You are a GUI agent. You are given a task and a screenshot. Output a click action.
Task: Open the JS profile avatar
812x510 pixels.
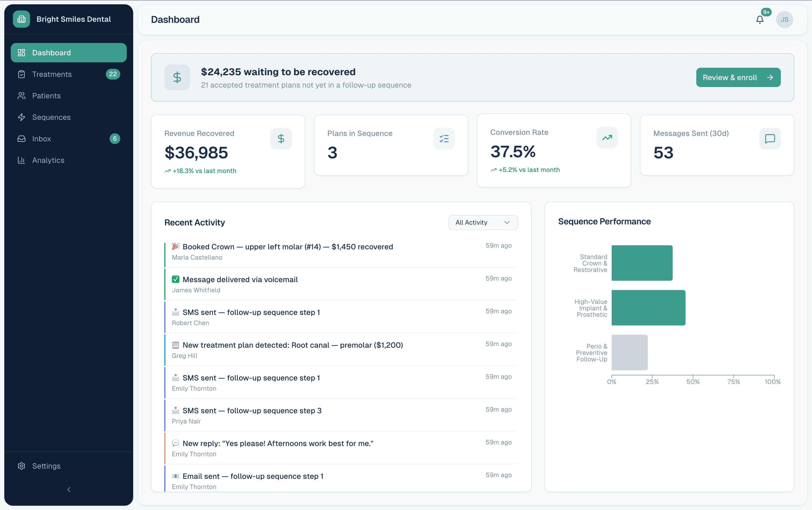point(784,19)
